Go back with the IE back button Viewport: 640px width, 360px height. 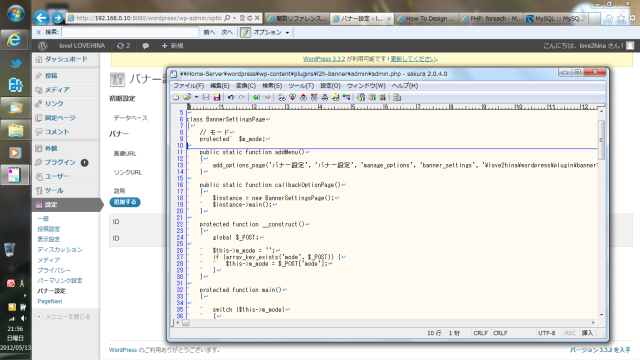41,18
